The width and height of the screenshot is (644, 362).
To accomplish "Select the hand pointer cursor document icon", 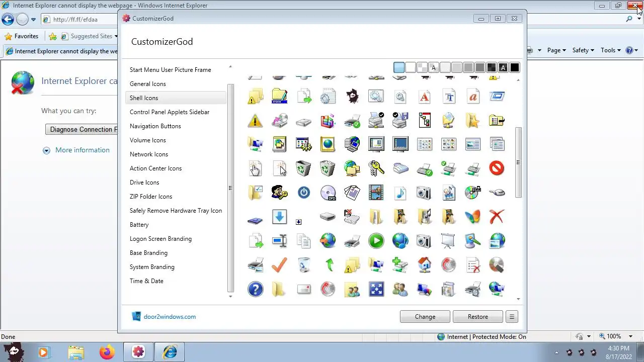I will pos(255,168).
